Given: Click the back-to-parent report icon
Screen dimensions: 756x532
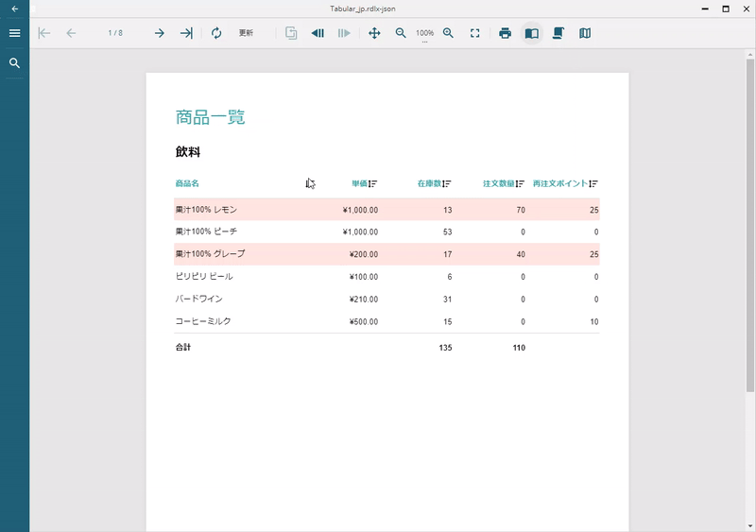Looking at the screenshot, I should pos(291,33).
